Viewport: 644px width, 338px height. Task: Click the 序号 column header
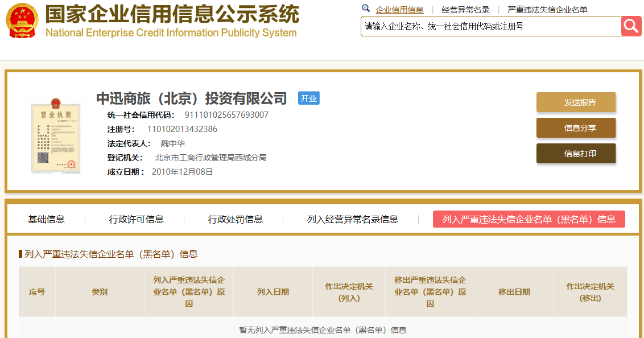pos(37,292)
